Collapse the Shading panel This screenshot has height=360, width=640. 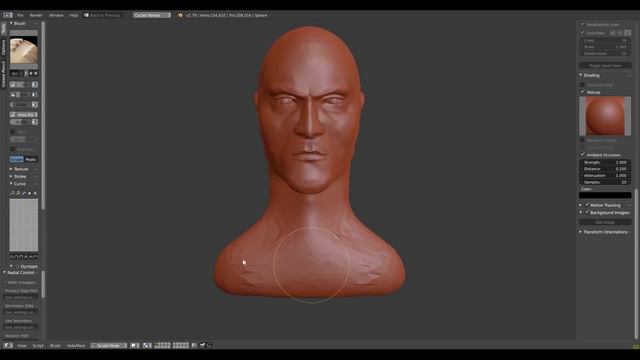(589, 76)
